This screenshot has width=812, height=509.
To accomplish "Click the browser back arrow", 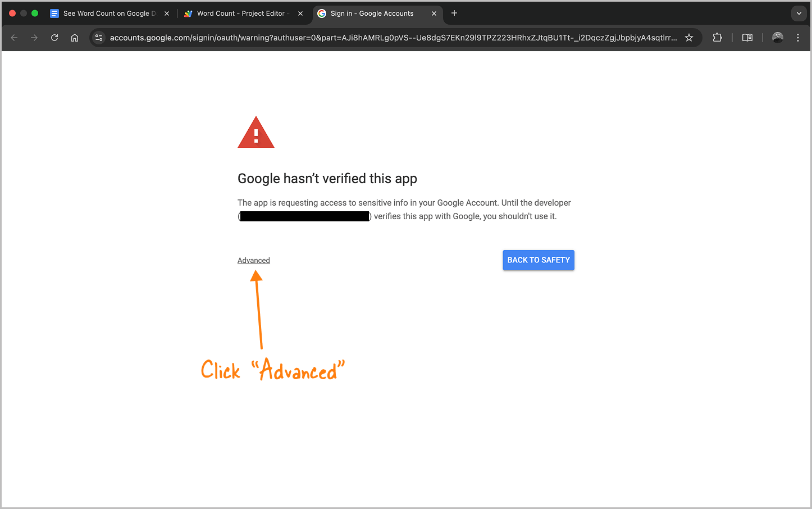I will point(15,38).
